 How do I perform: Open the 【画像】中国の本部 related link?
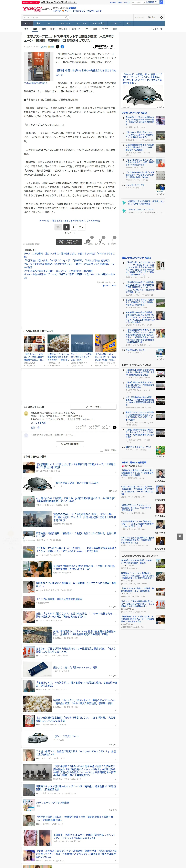click(x=86, y=72)
